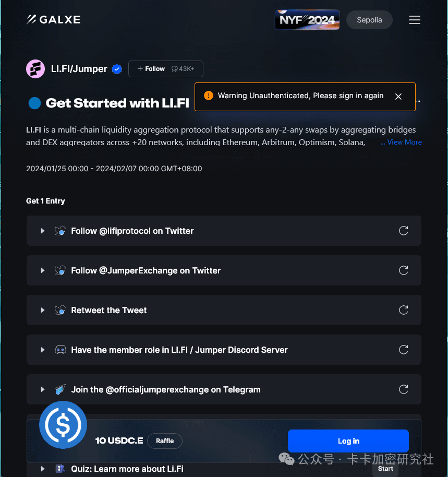Open the NYF 2024 banner

307,20
